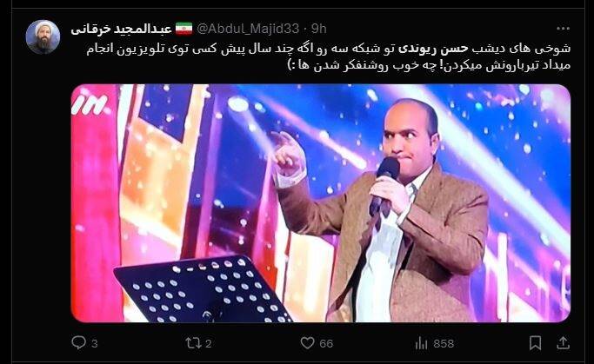Open view analytics bar chart icon
Screen dimensions: 594x364
[x=421, y=343]
